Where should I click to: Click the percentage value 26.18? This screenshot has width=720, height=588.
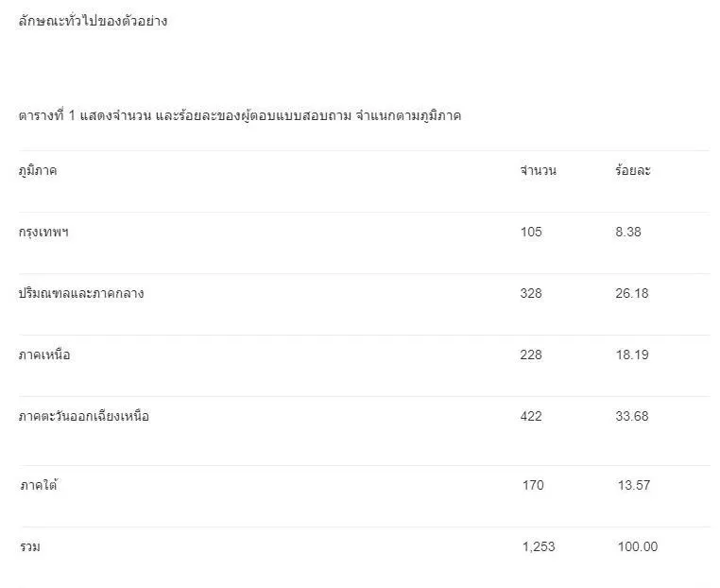[x=631, y=294]
